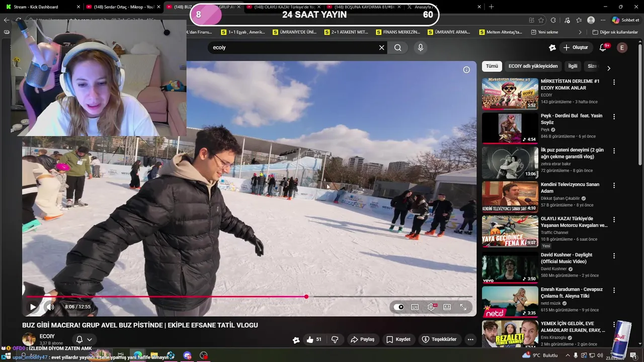Open Edge favorites list icon
This screenshot has height=362, width=644.
(x=580, y=20)
